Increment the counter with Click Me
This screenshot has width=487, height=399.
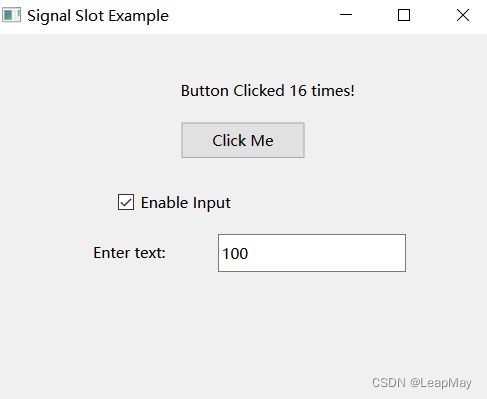[243, 140]
